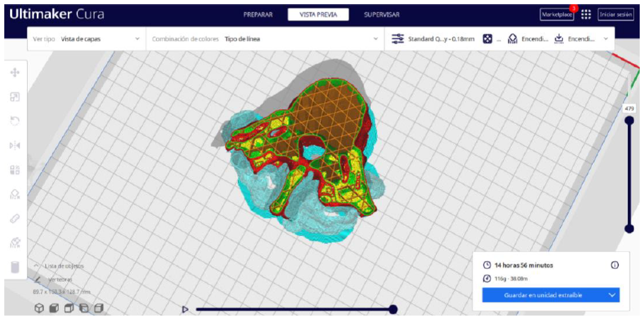Image resolution: width=644 pixels, height=321 pixels.
Task: Switch to the PREPARAR tab
Action: (x=258, y=15)
